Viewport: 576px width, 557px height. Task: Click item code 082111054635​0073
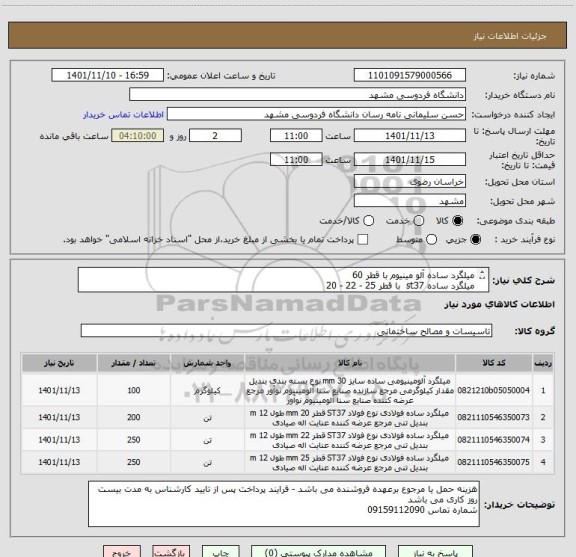494,417
